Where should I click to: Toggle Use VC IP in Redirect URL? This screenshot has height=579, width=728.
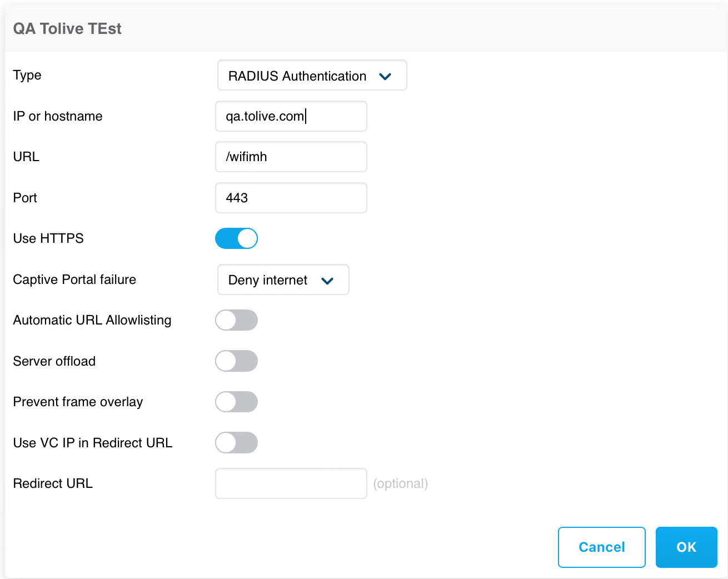[236, 443]
